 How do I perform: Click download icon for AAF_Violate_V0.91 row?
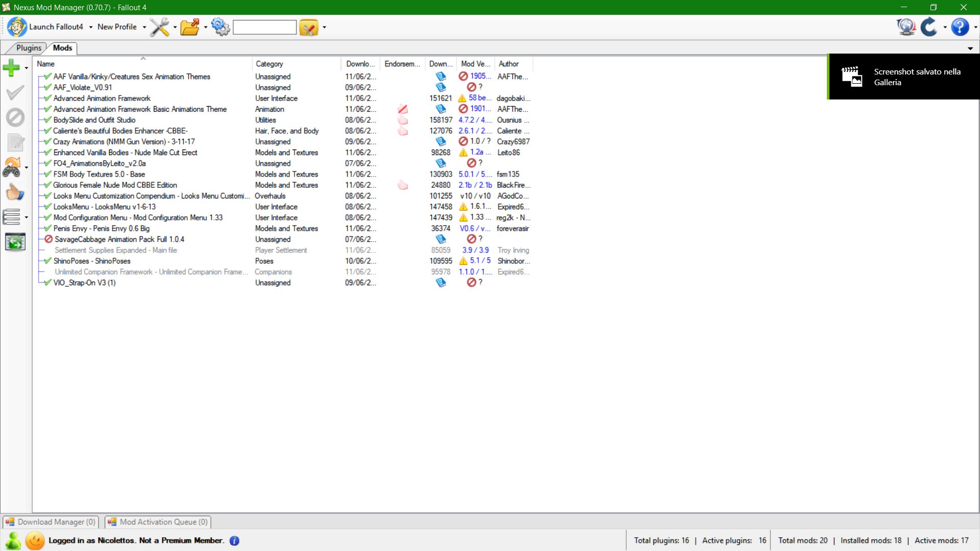pos(440,87)
